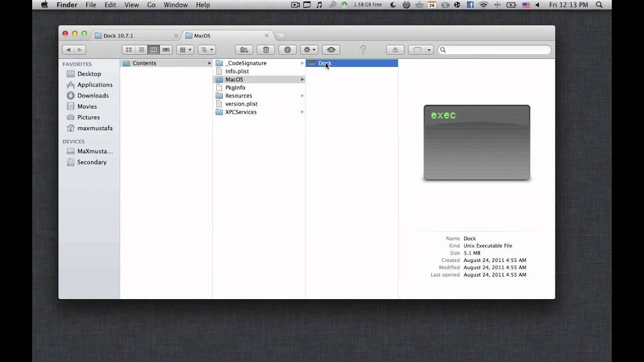Select the Resources folder
Screen dimensions: 644x362
[x=238, y=96]
